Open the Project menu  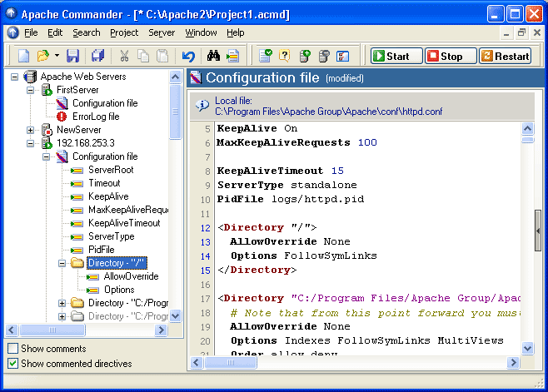tap(124, 32)
